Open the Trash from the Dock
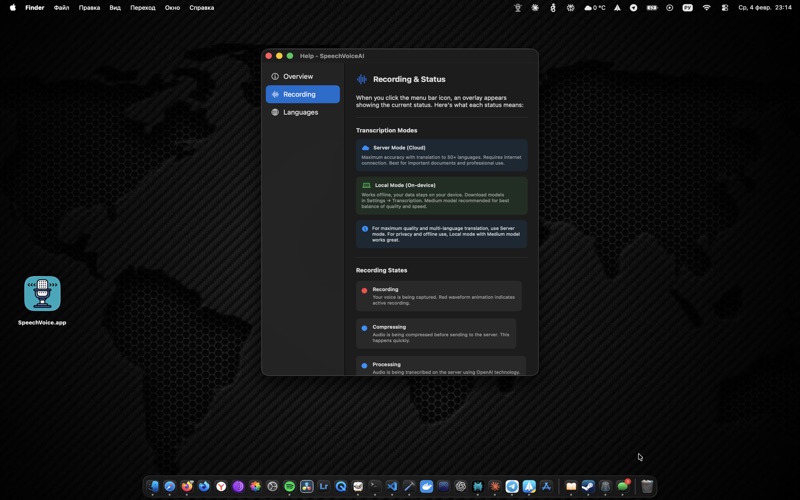The image size is (800, 500). tap(647, 486)
